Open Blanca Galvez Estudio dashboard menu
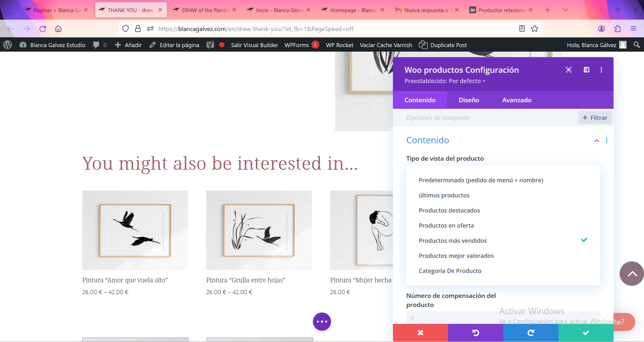The width and height of the screenshot is (644, 342). 53,45
